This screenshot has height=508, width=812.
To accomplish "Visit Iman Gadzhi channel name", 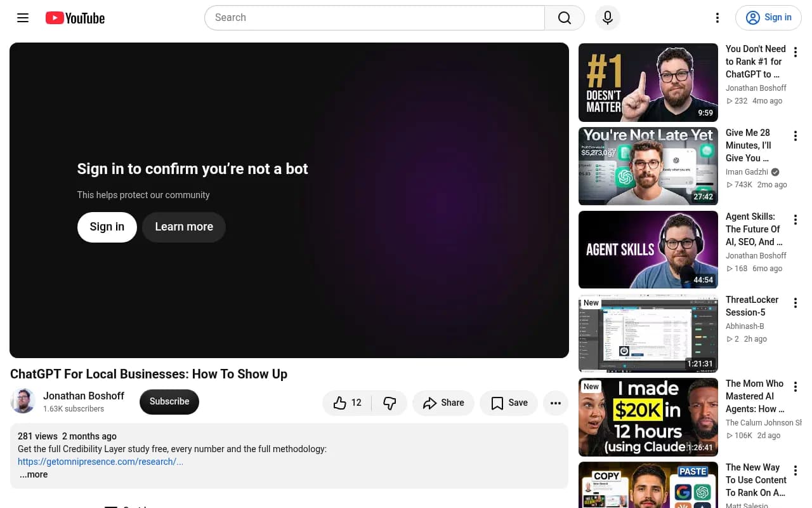I will [x=747, y=172].
